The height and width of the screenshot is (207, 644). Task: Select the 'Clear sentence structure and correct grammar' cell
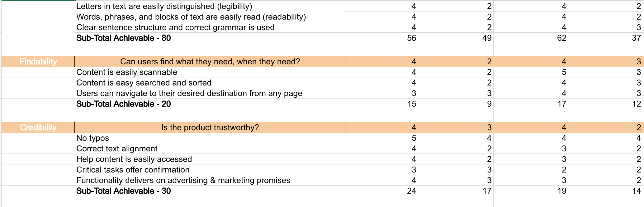tap(210, 27)
